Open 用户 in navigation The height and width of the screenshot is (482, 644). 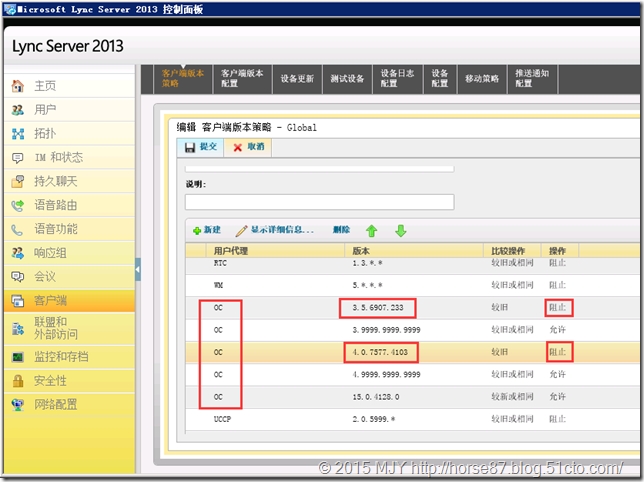point(69,110)
